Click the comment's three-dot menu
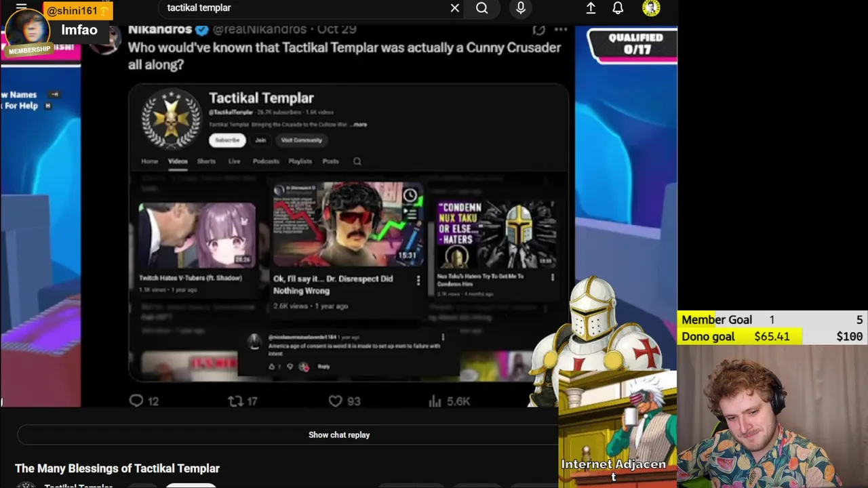The image size is (868, 488). [443, 337]
